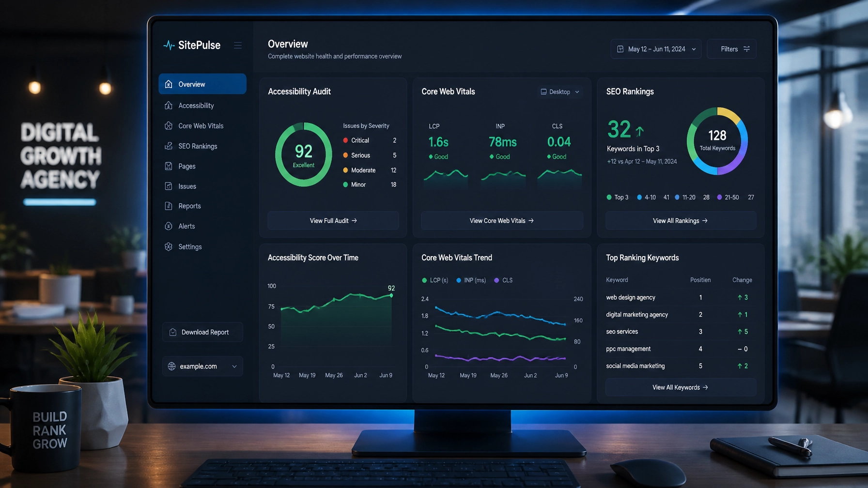Image resolution: width=868 pixels, height=488 pixels.
Task: Click the monitor icon next to Desktop
Action: 543,92
